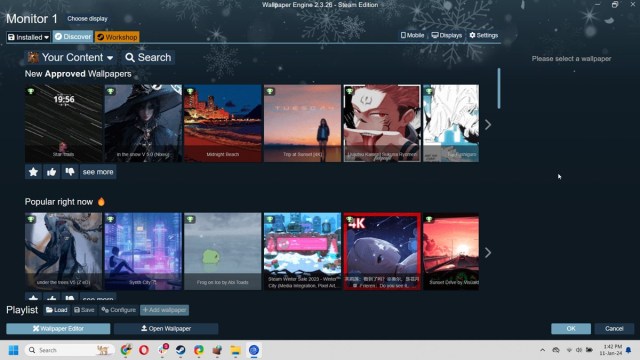Favorite New Approved section with star

point(33,172)
